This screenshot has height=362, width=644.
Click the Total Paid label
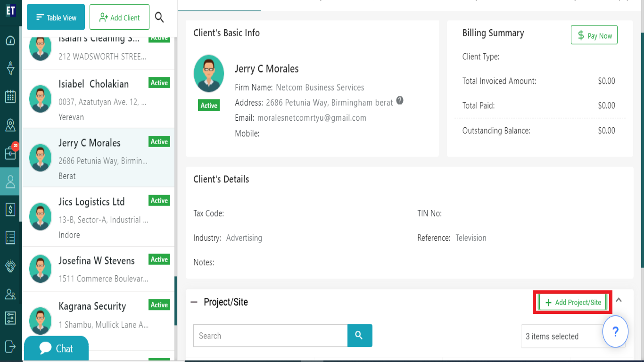point(479,106)
